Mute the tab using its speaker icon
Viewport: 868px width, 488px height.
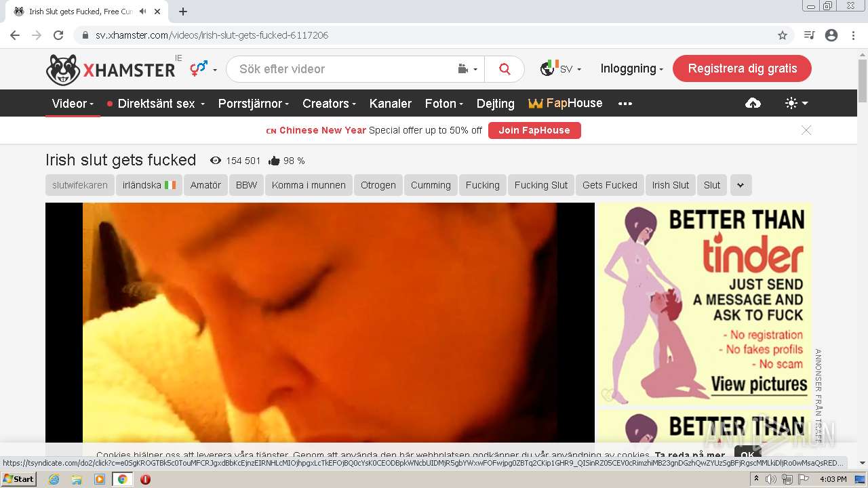pos(143,12)
